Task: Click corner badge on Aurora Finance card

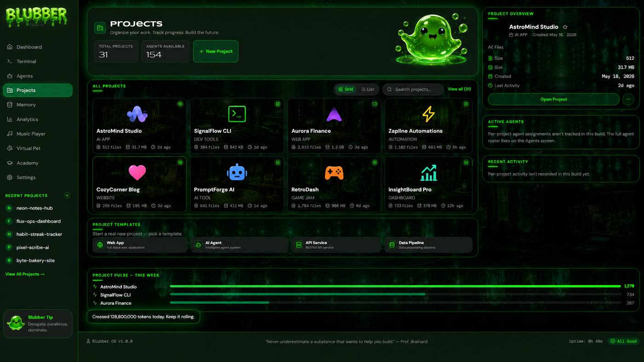Action: tap(375, 104)
